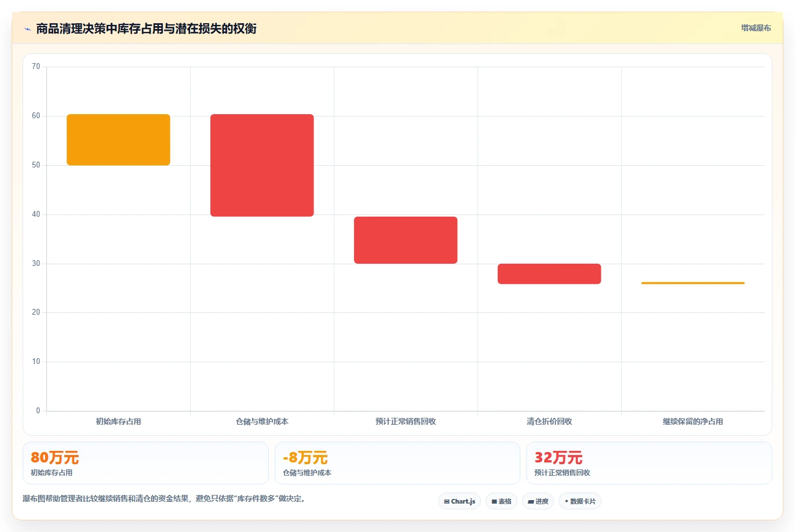Open the 80万元 初始库存占用 data card
Screen dimensions: 795x532
tap(145, 463)
